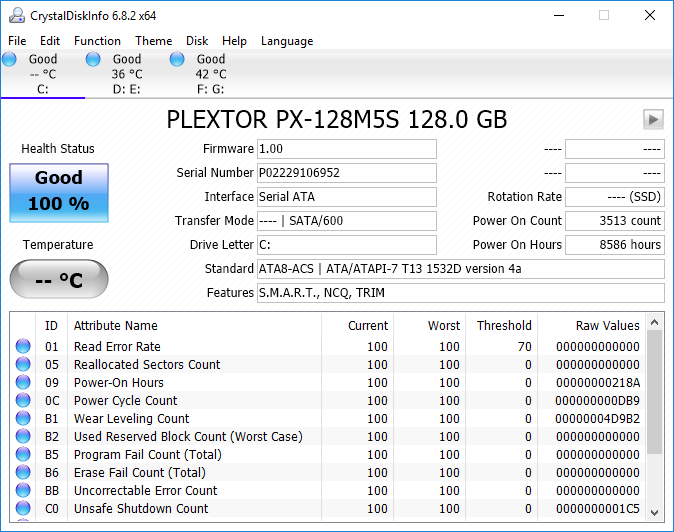This screenshot has height=532, width=674.
Task: Click the Worst column header
Action: 429,326
